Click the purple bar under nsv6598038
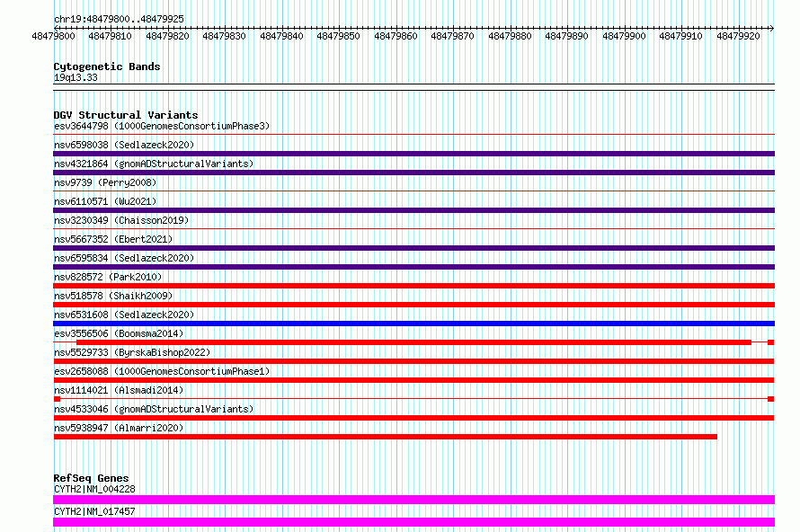Screen dimensions: 800x532 coord(413,154)
